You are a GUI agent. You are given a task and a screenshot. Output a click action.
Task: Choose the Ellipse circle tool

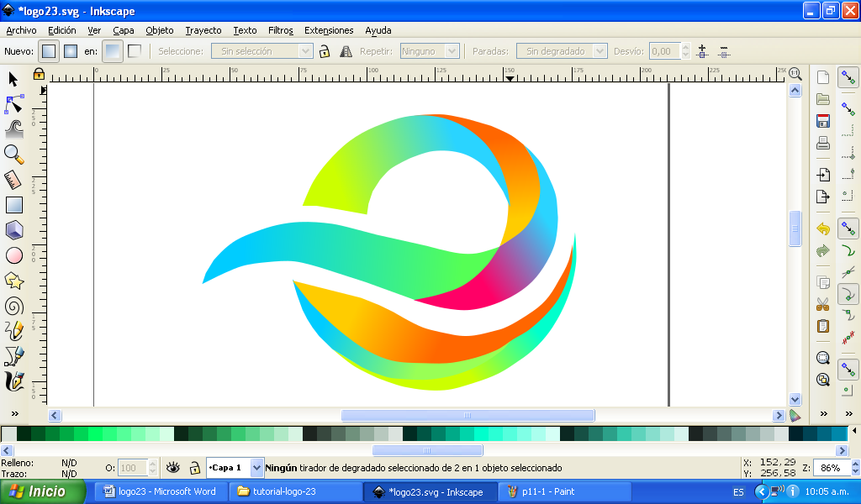click(x=13, y=255)
